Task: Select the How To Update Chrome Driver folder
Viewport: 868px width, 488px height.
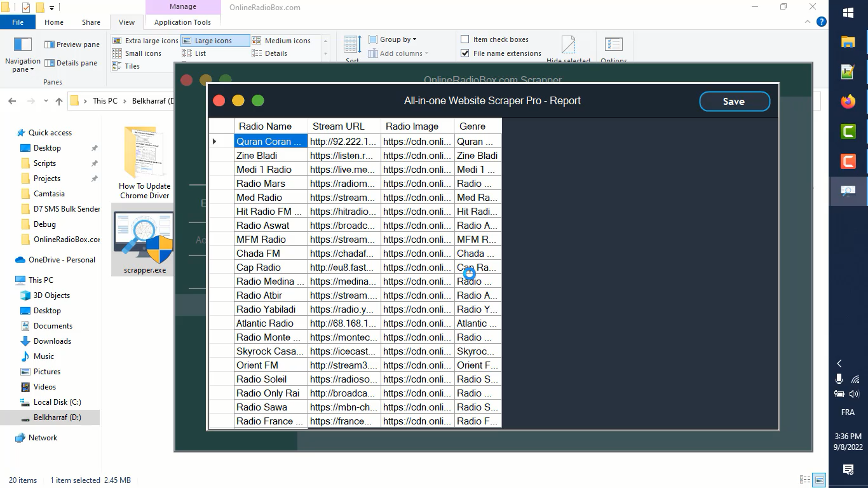Action: pos(144,163)
